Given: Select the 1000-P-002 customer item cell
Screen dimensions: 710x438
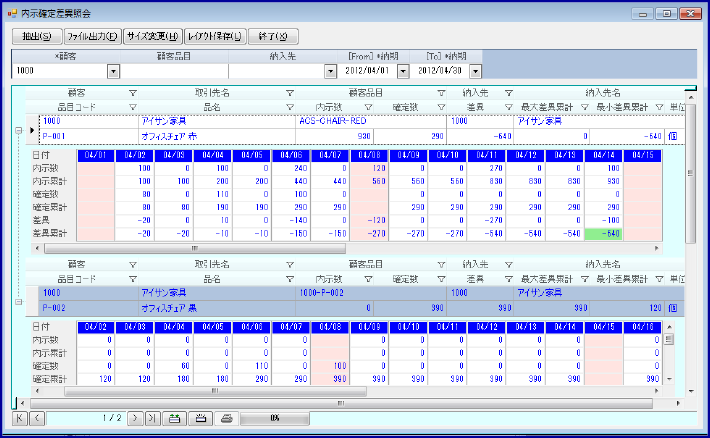Looking at the screenshot, I should point(371,293).
